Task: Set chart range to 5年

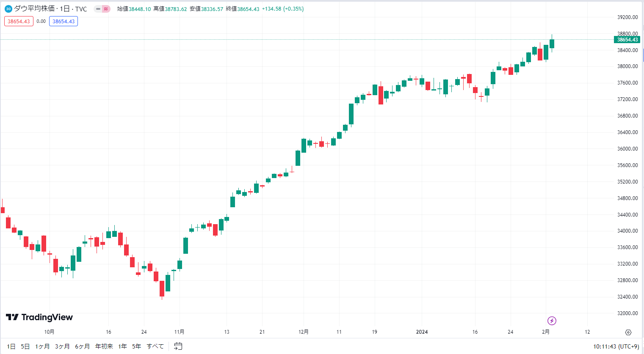Action: coord(136,346)
